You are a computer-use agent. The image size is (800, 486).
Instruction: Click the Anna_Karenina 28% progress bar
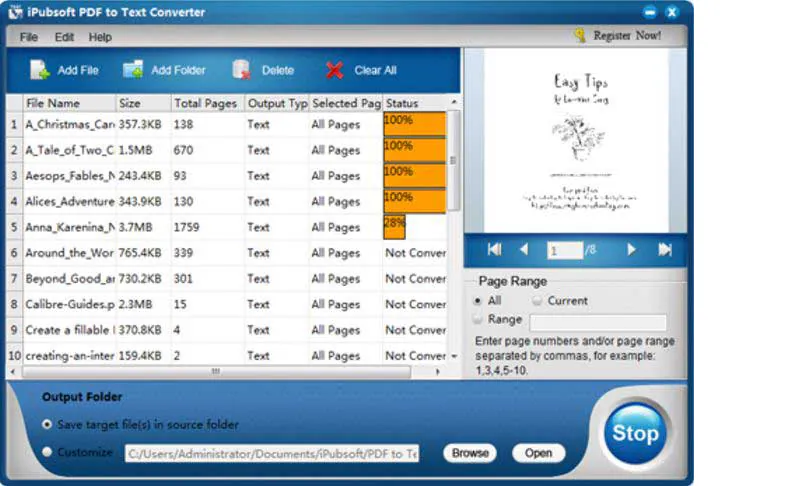[394, 227]
